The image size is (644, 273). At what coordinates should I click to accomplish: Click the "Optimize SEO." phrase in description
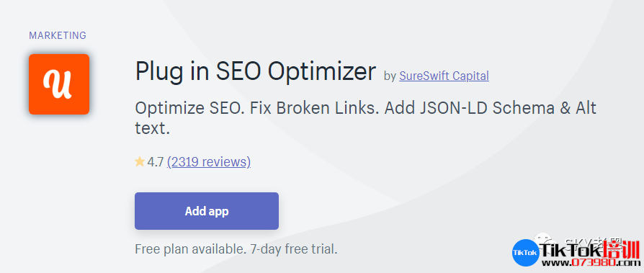189,109
